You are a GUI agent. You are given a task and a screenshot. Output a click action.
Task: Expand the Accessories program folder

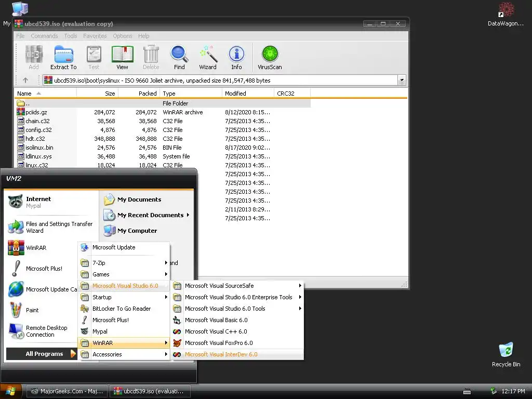point(124,354)
